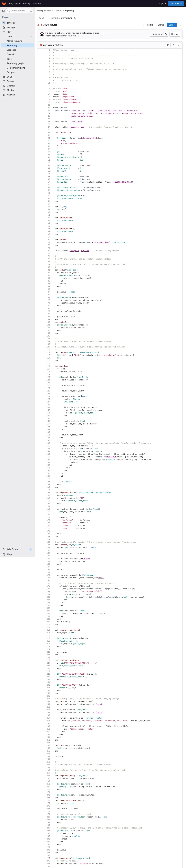This screenshot has width=186, height=868.
Task: Open Pricing page
Action: coord(26,4)
